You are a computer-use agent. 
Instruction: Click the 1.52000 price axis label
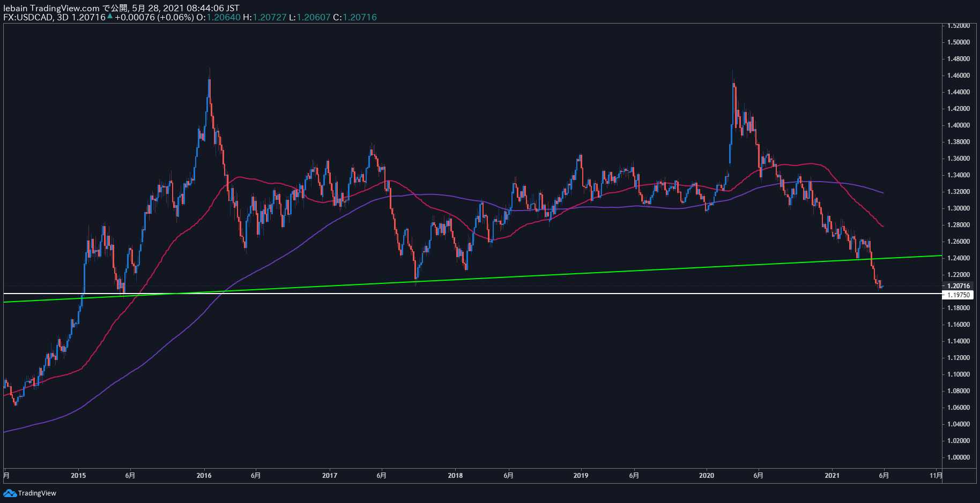(x=959, y=26)
